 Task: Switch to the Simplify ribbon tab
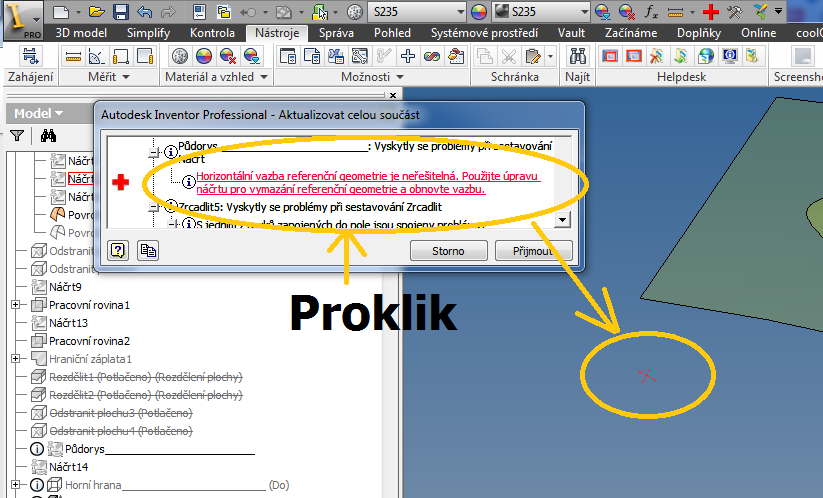pos(149,33)
